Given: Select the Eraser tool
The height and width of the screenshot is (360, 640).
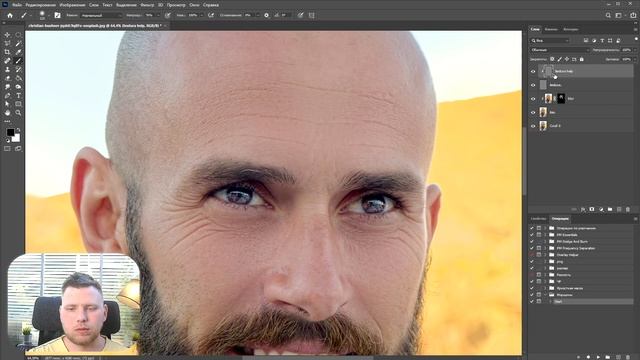Looking at the screenshot, I should coord(7,78).
